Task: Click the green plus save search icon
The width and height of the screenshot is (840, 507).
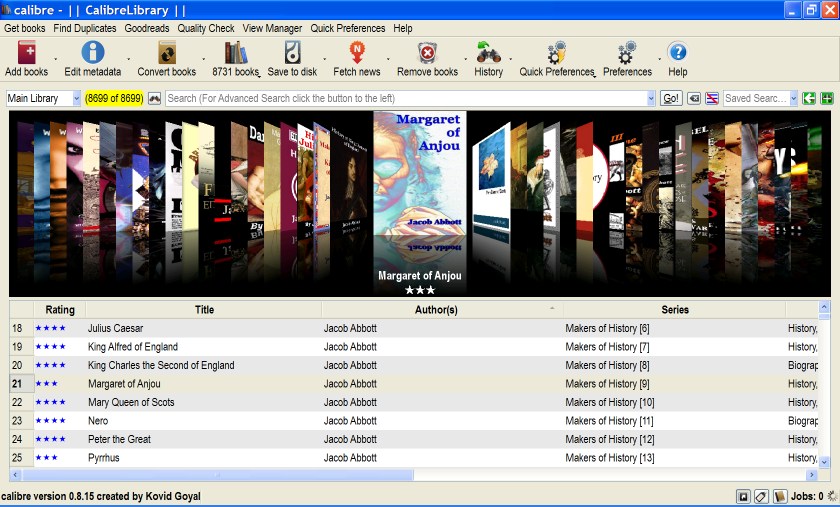Action: tap(827, 98)
